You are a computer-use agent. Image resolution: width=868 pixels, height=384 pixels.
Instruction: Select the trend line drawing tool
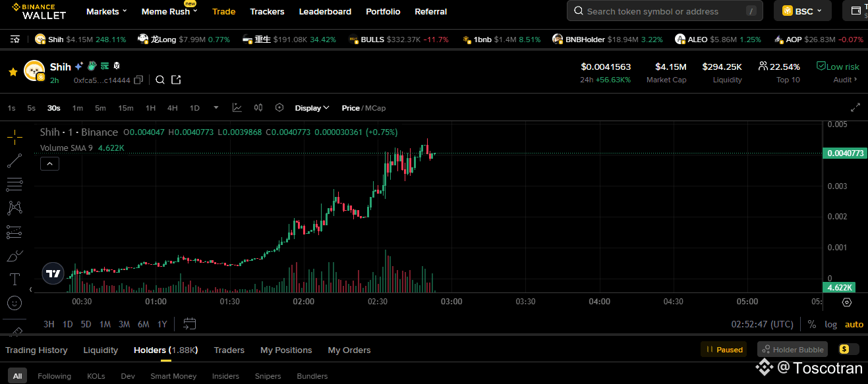14,160
